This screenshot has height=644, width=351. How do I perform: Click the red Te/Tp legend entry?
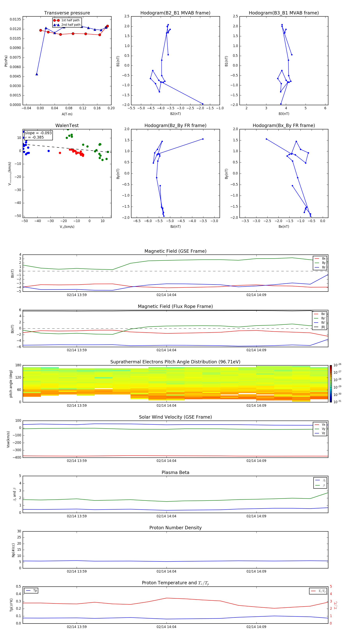(x=318, y=591)
